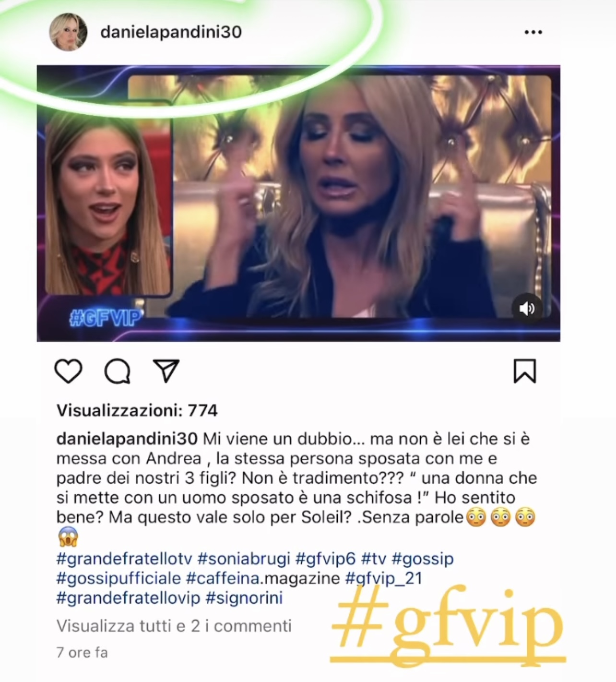The image size is (616, 682).
Task: Open the #gossip hashtag
Action: pos(422,559)
